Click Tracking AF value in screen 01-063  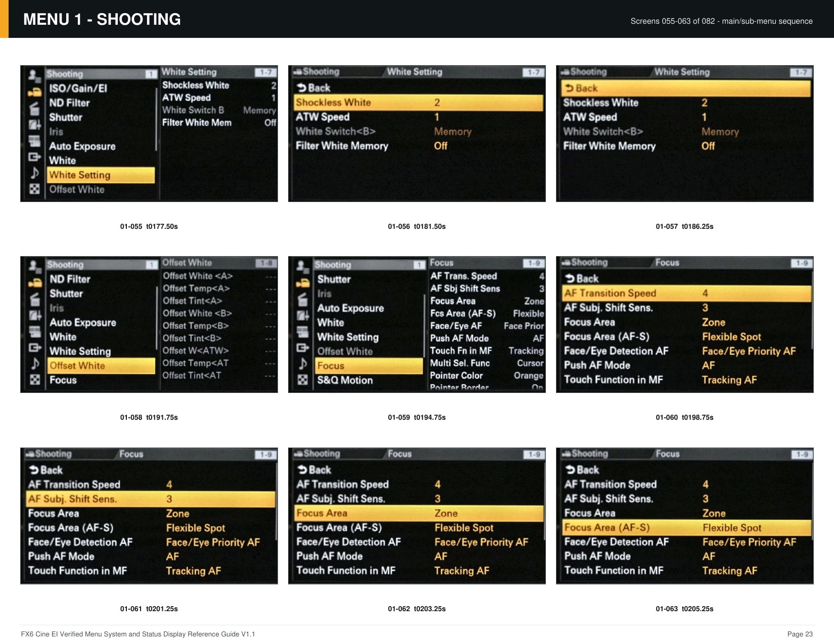729,571
